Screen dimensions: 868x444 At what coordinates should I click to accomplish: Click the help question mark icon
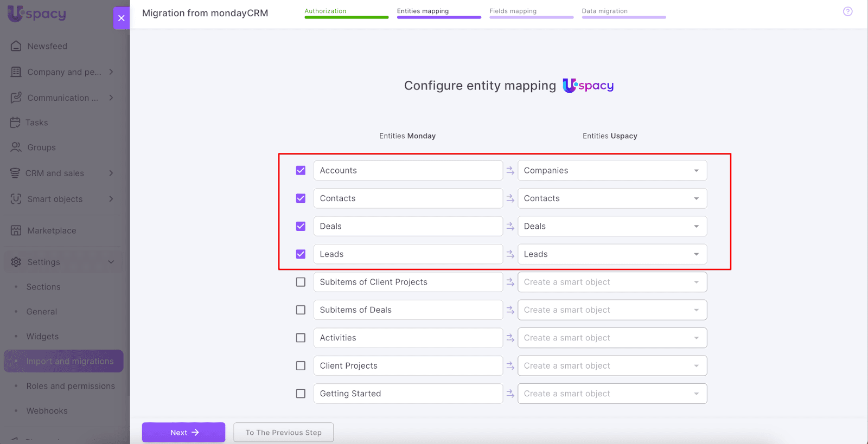pyautogui.click(x=847, y=11)
